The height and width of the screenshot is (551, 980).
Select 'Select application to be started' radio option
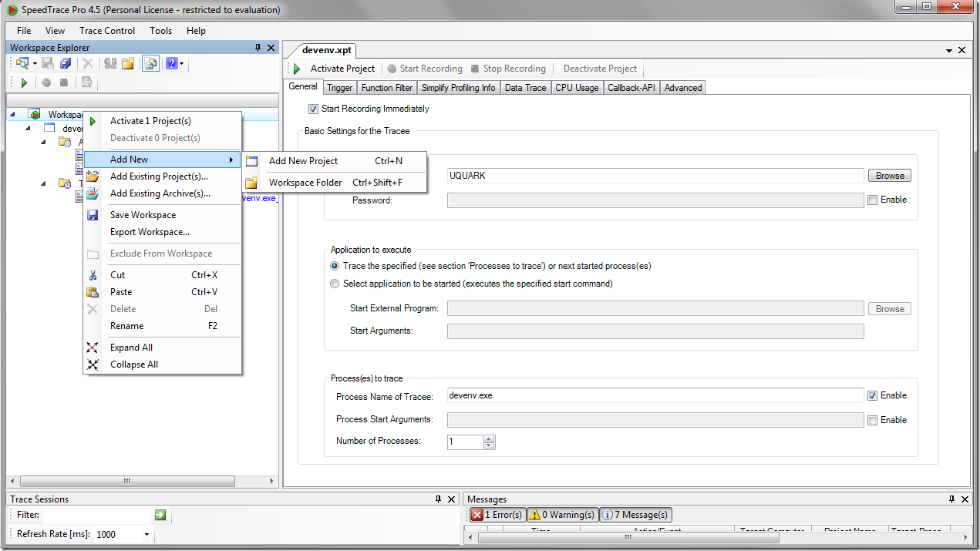coord(335,284)
